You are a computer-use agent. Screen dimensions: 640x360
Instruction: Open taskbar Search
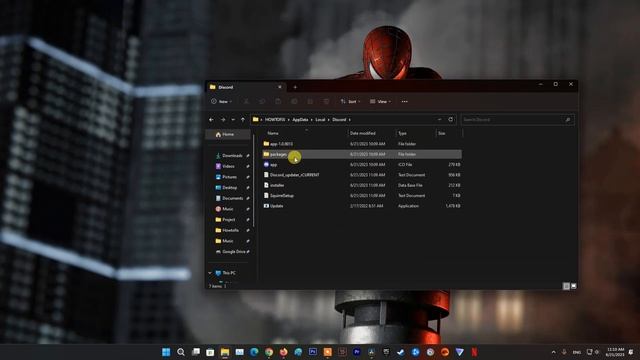(181, 352)
